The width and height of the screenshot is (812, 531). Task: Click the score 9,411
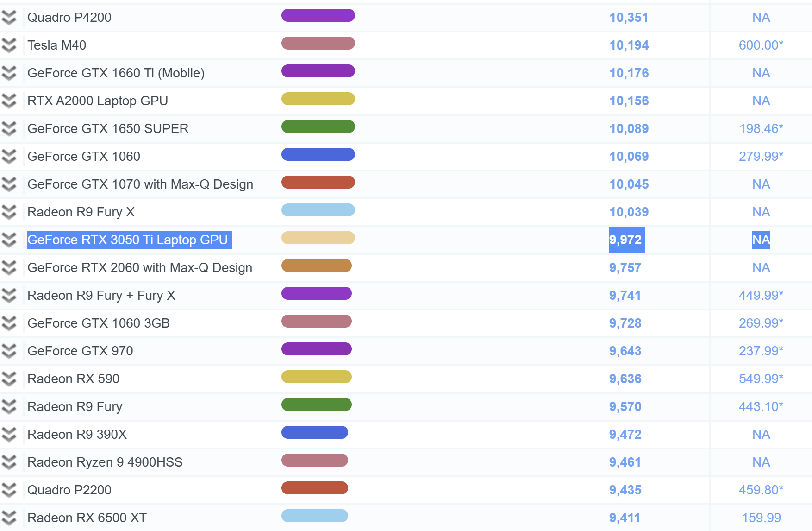click(x=625, y=518)
